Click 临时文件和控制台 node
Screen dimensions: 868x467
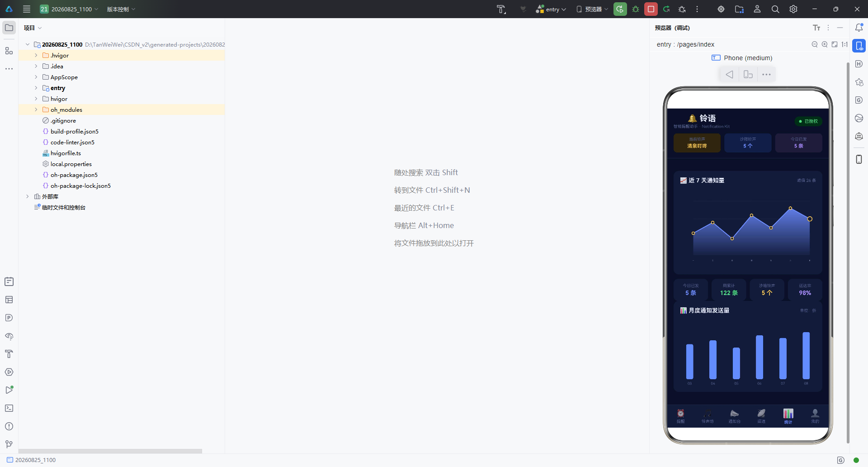pyautogui.click(x=63, y=207)
